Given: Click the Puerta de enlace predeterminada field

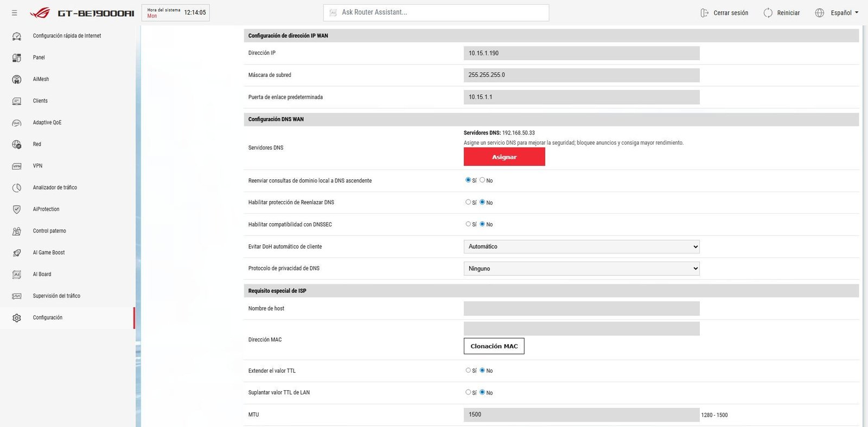Looking at the screenshot, I should [582, 97].
